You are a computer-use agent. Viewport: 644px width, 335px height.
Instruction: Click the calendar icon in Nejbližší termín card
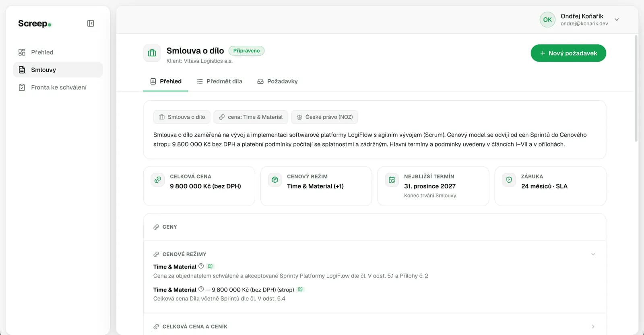click(392, 180)
